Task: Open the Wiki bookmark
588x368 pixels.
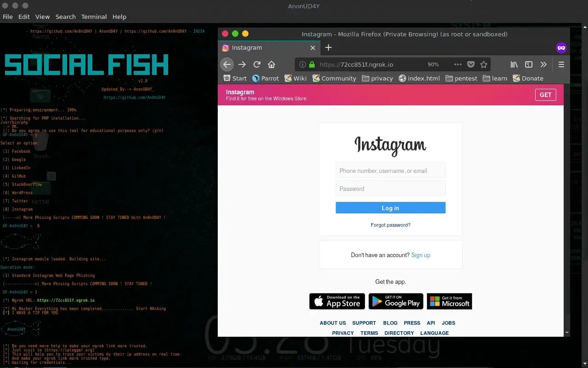Action: pyautogui.click(x=295, y=78)
